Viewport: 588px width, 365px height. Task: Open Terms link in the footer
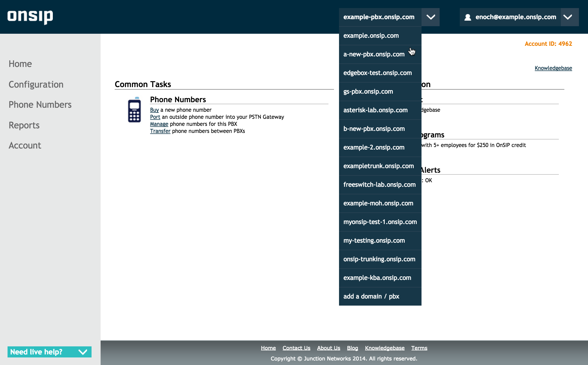419,348
